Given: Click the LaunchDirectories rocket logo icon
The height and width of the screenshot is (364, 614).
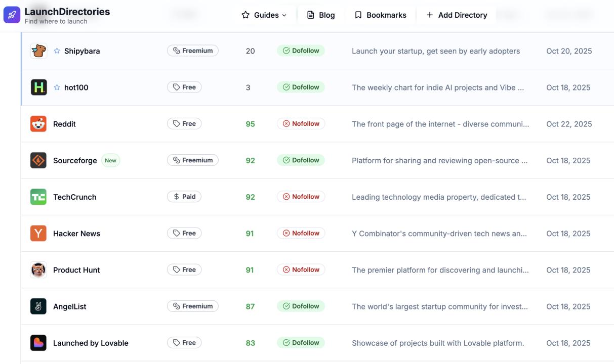Looking at the screenshot, I should [x=12, y=15].
